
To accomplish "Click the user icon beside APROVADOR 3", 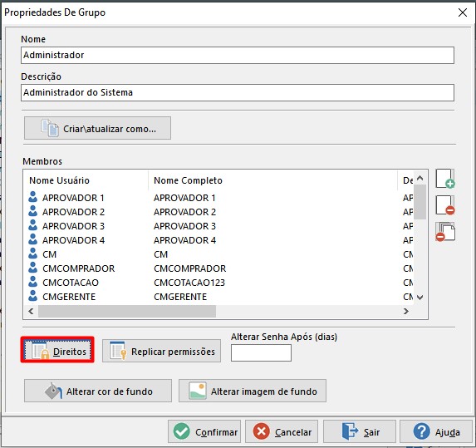I will (32, 225).
